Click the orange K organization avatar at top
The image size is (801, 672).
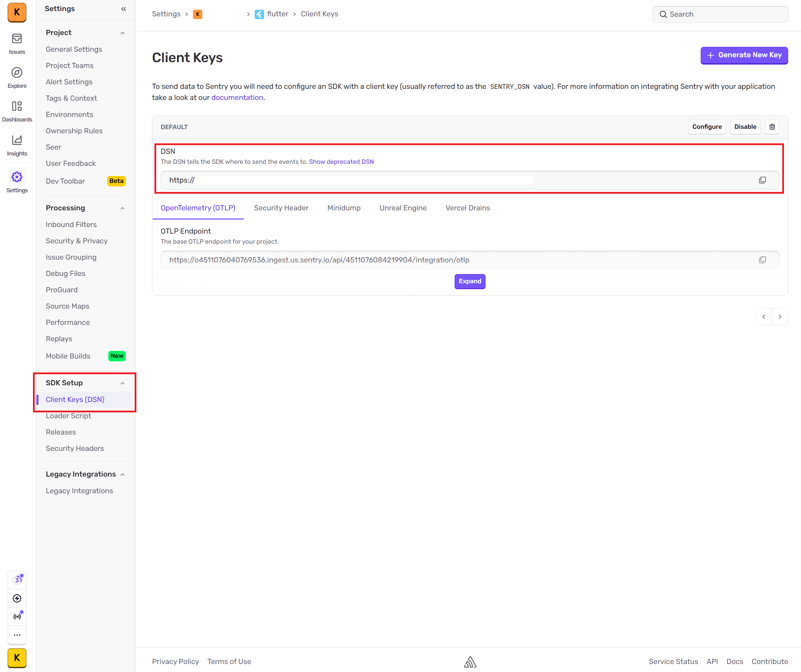tap(17, 12)
